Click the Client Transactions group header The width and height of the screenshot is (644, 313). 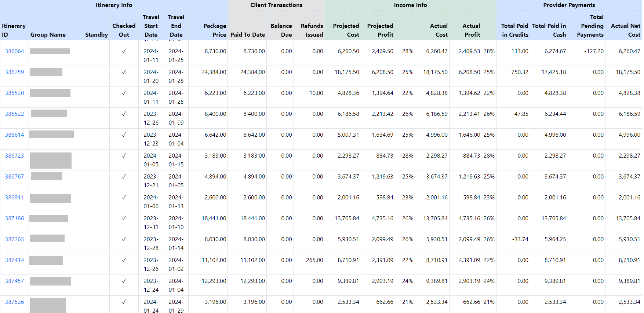(x=276, y=5)
